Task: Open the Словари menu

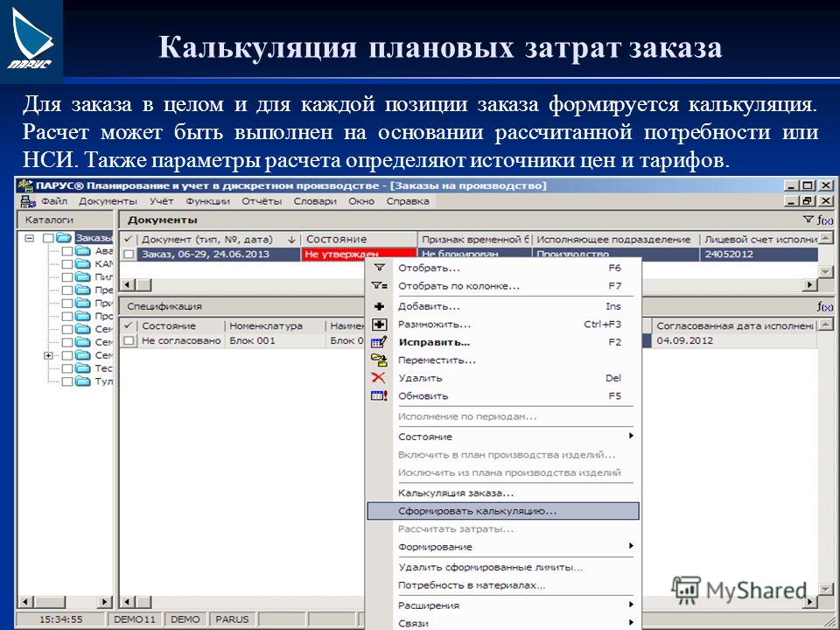Action: click(x=315, y=201)
